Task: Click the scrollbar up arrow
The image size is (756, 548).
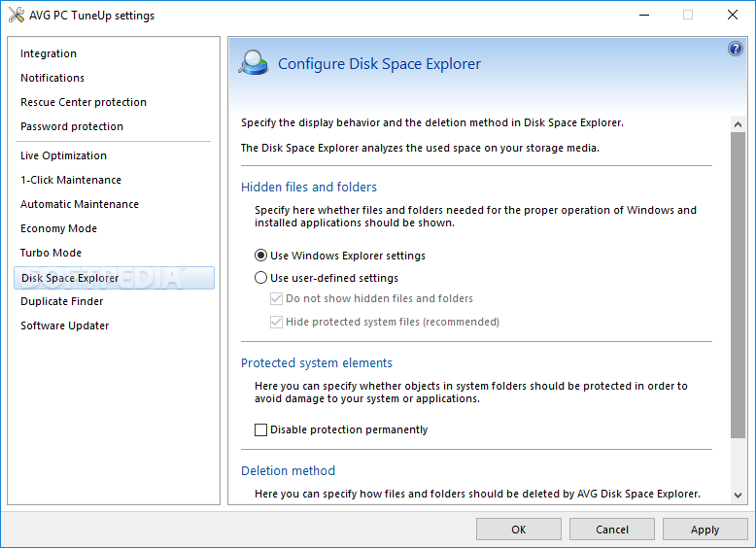Action: coord(738,124)
